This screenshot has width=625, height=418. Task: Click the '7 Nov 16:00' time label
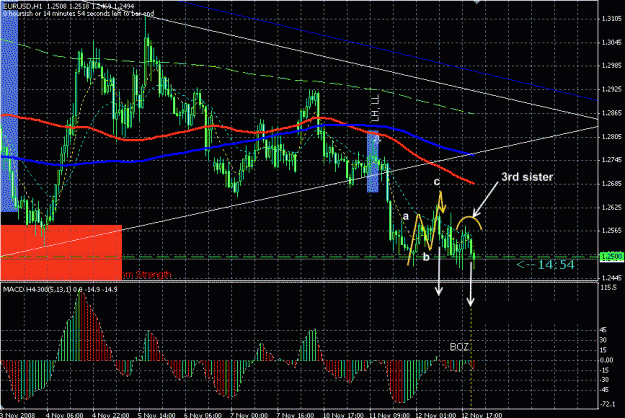click(295, 415)
